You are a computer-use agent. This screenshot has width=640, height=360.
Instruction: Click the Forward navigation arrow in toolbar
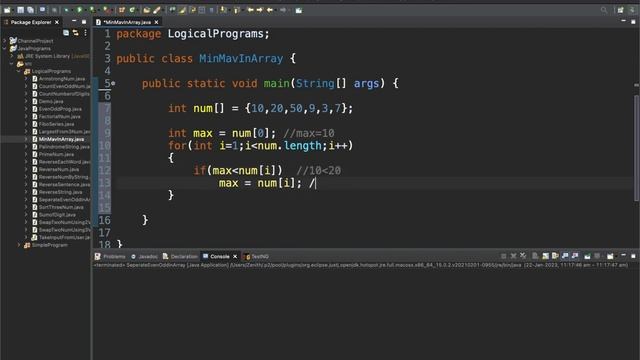pyautogui.click(x=283, y=10)
